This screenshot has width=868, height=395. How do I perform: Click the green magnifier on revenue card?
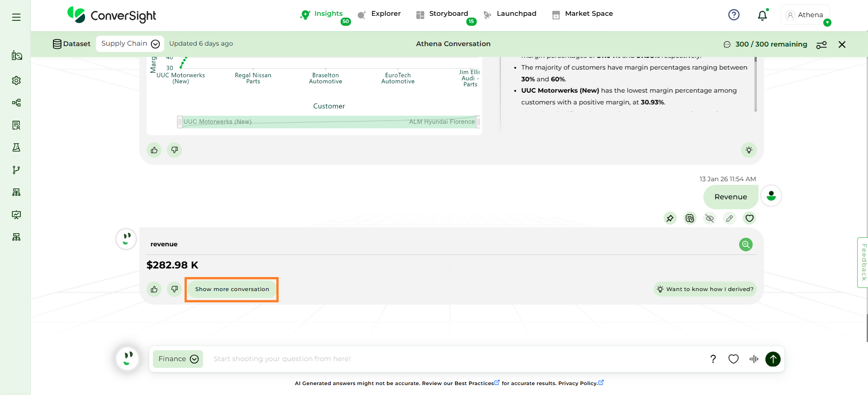click(745, 245)
